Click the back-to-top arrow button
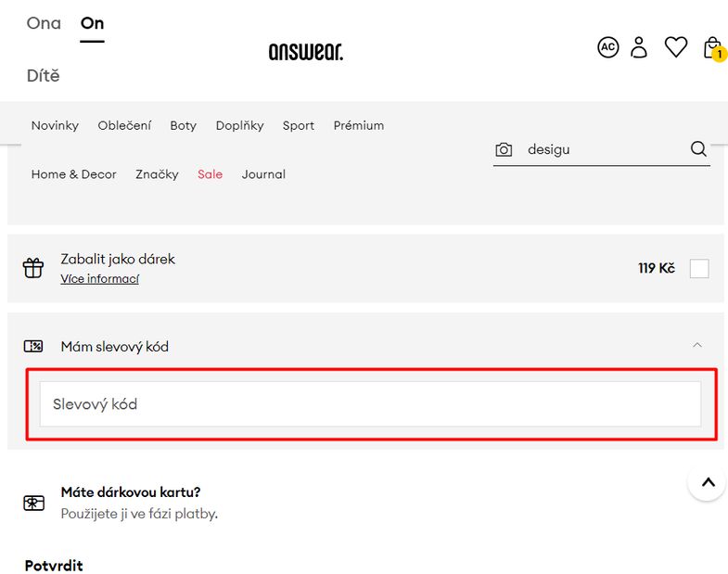 click(x=708, y=482)
